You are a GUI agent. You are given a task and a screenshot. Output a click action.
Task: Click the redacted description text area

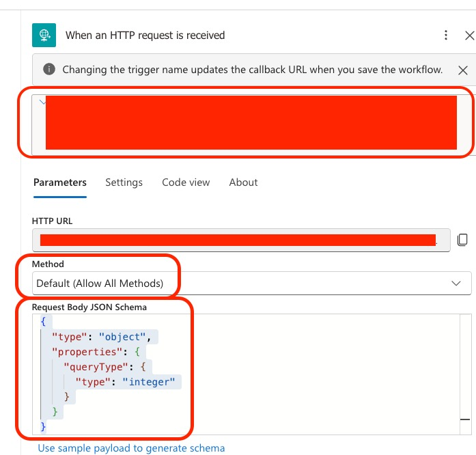point(251,123)
